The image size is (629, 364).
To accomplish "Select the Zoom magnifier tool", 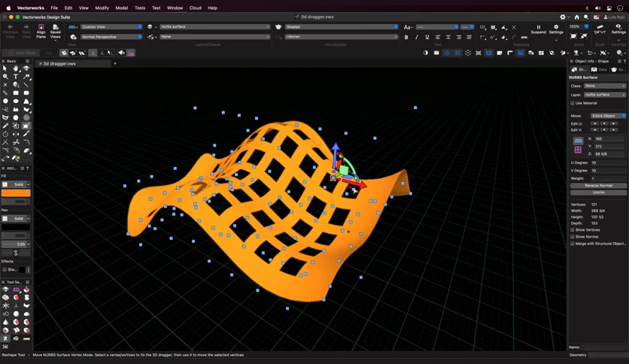I will (x=5, y=77).
